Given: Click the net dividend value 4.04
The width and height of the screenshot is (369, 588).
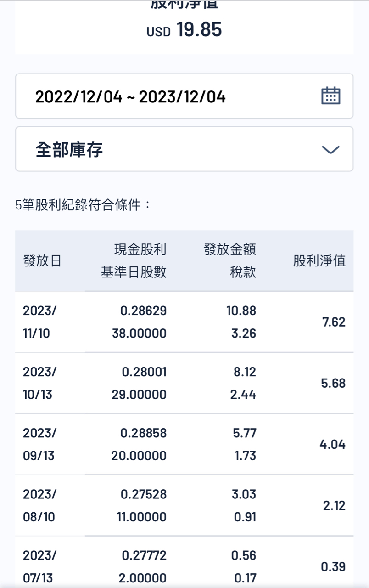Looking at the screenshot, I should tap(332, 444).
